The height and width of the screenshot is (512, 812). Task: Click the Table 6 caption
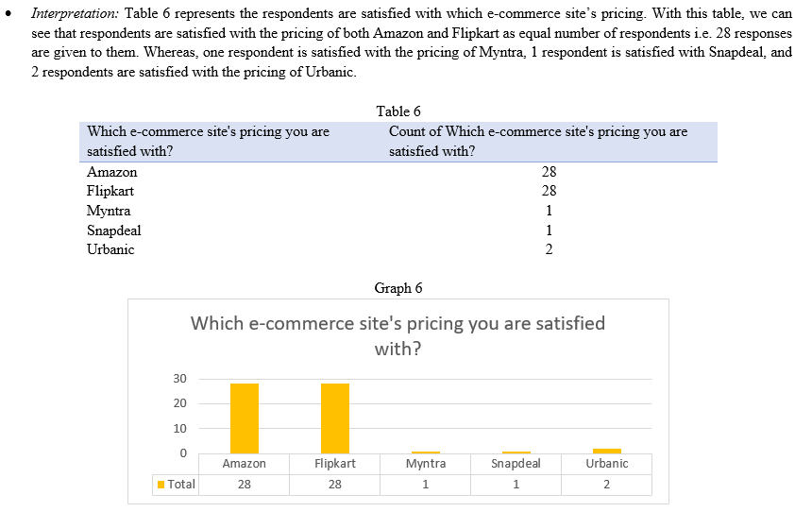(398, 111)
